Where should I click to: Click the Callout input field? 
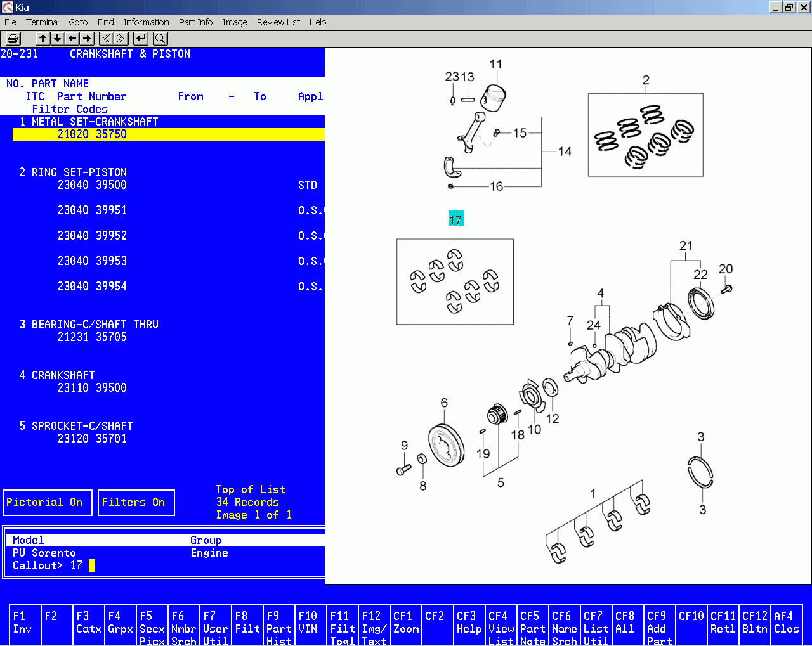(x=82, y=565)
